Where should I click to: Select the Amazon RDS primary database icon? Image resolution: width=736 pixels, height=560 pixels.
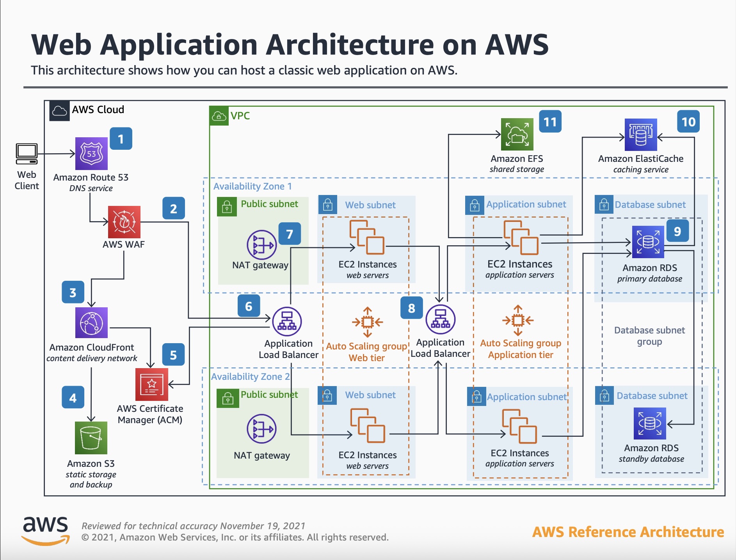click(647, 242)
